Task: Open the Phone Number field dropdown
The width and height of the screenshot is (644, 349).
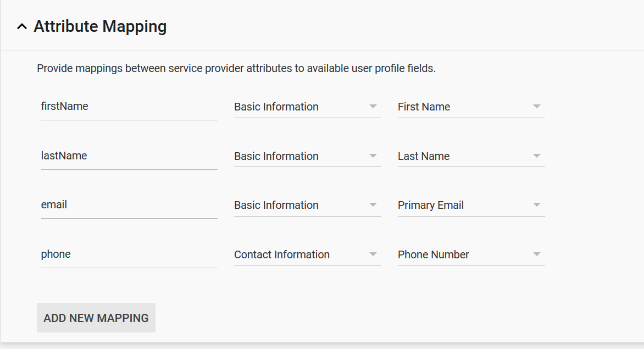Action: click(471, 254)
